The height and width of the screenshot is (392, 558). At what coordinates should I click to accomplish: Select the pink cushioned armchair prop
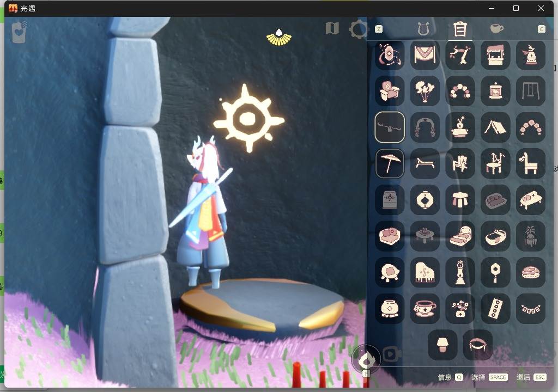coord(390,236)
